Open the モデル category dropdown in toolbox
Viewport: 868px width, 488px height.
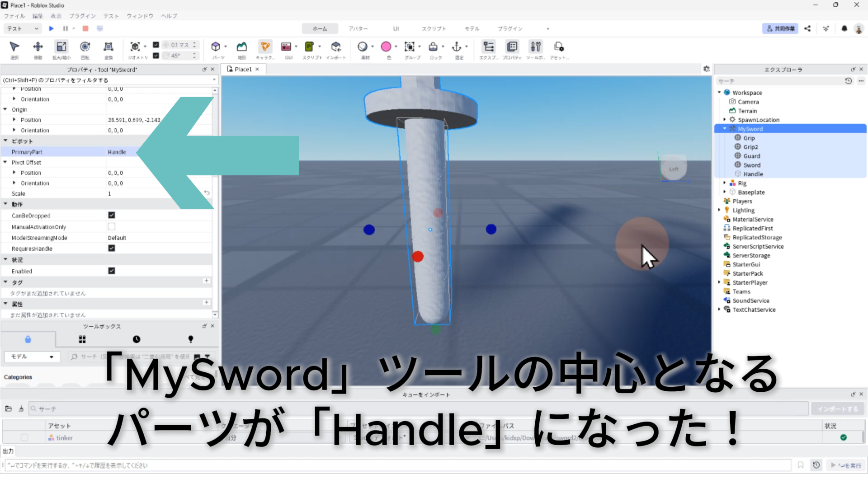[x=32, y=357]
